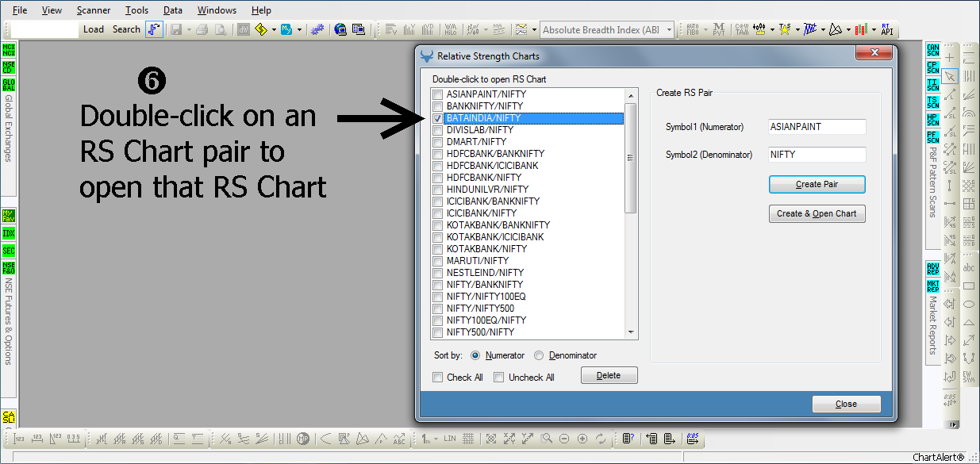
Task: Click the RT API toolbar icon
Action: [886, 29]
